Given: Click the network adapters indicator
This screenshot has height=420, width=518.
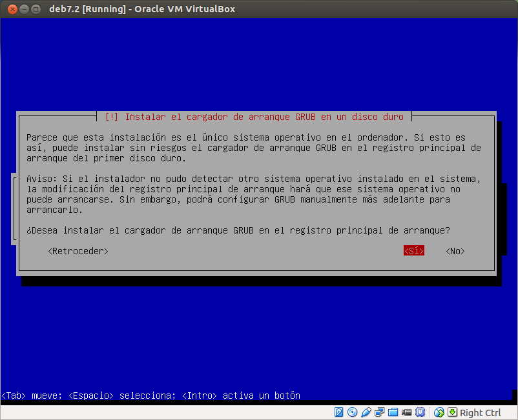Looking at the screenshot, I should coord(380,412).
